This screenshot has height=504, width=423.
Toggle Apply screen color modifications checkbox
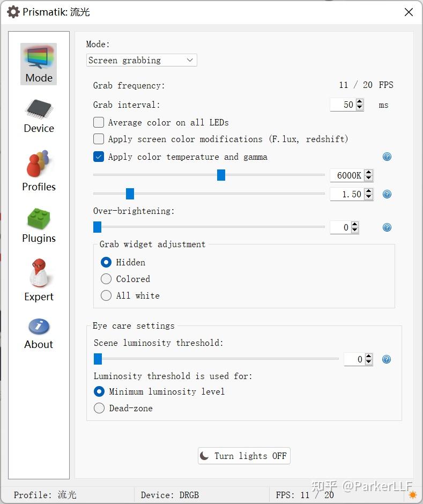click(99, 139)
